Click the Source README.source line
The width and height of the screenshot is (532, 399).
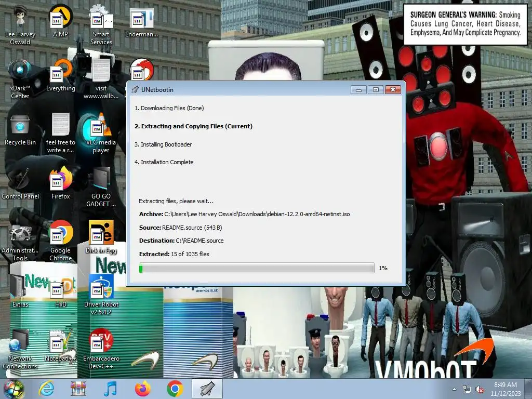coord(180,228)
